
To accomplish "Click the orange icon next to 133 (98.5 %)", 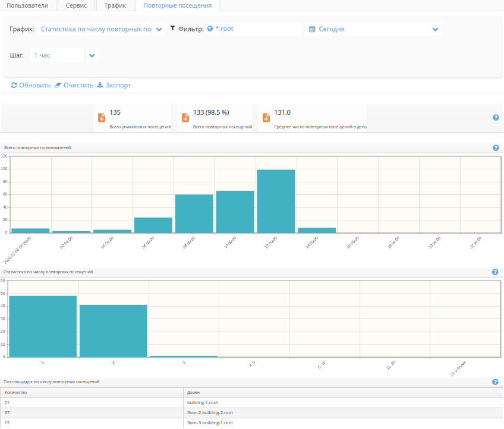I will point(185,118).
